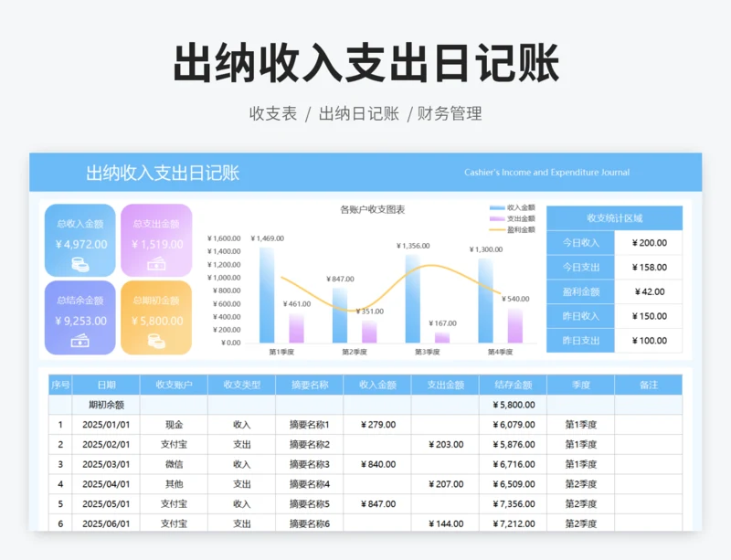Screen dimensions: 731x560
Task: Select the ¥6,509.00 balance cell
Action: 514,484
